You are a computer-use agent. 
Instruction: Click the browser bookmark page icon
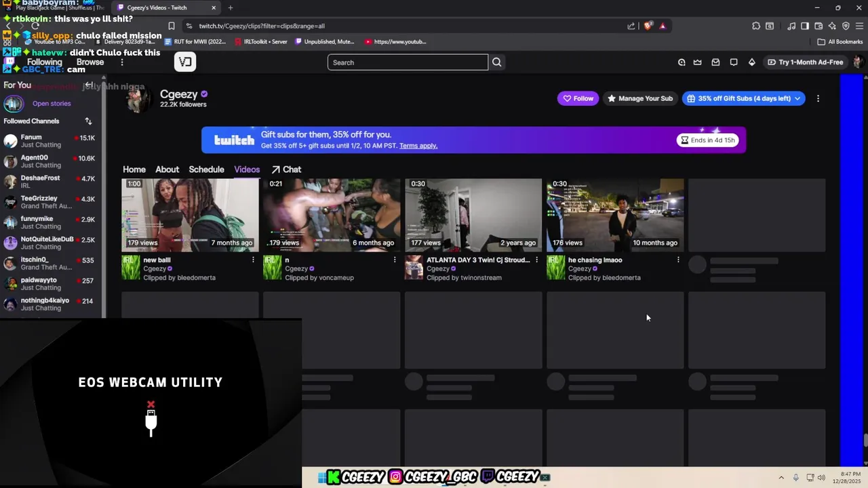[172, 26]
